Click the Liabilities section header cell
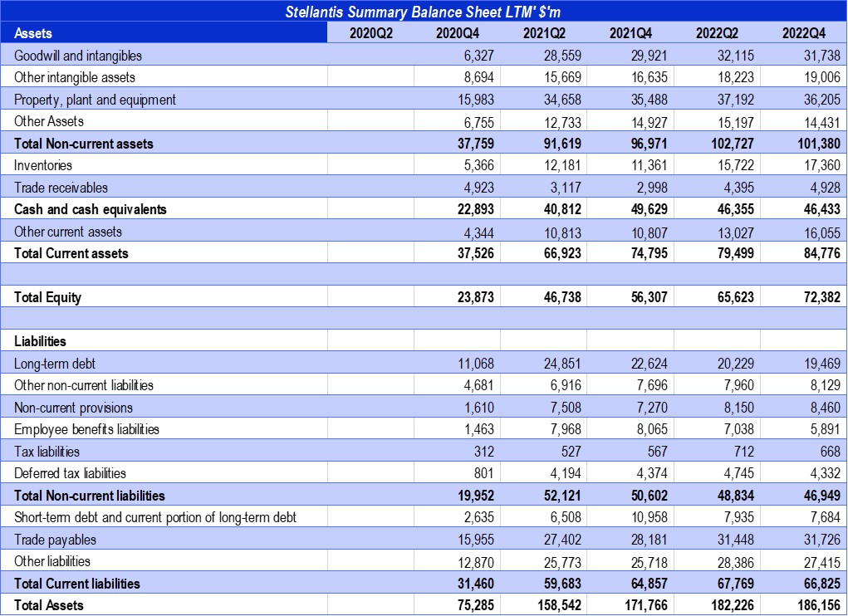Screen dimensions: 848x616 pyautogui.click(x=40, y=341)
